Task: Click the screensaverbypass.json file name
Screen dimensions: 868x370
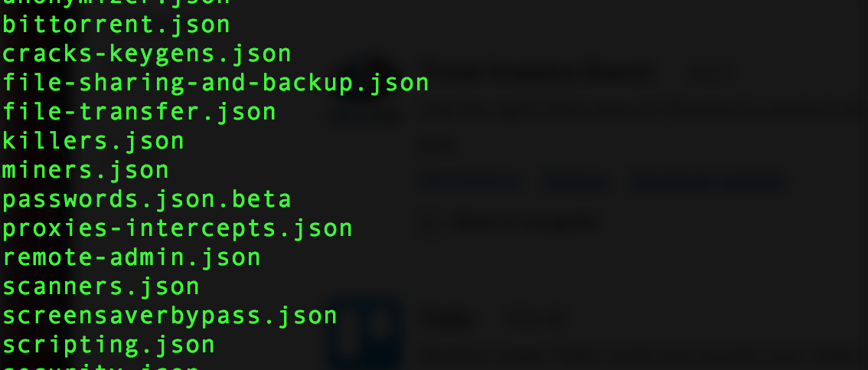Action: click(170, 316)
